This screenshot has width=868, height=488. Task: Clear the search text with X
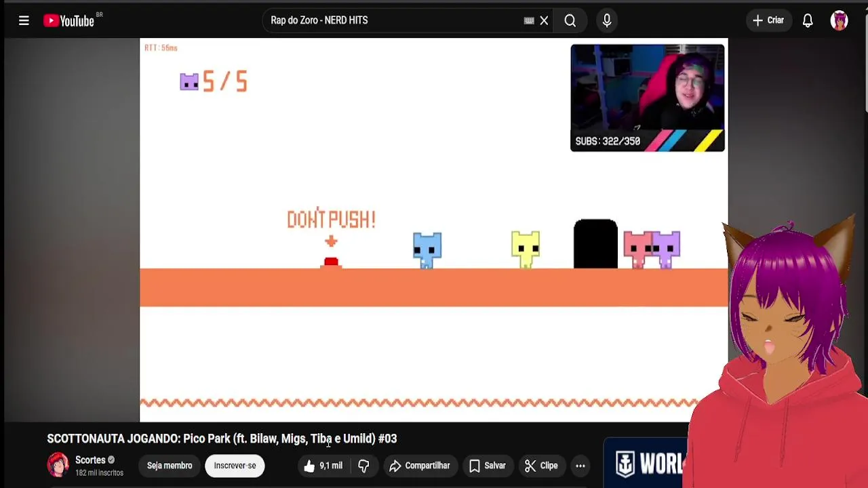click(x=544, y=20)
